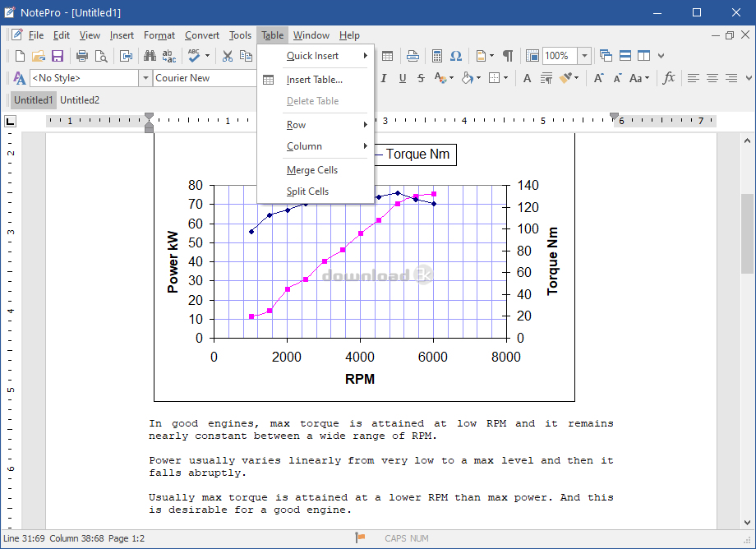Click the open folder icon
The width and height of the screenshot is (756, 549).
pos(38,56)
